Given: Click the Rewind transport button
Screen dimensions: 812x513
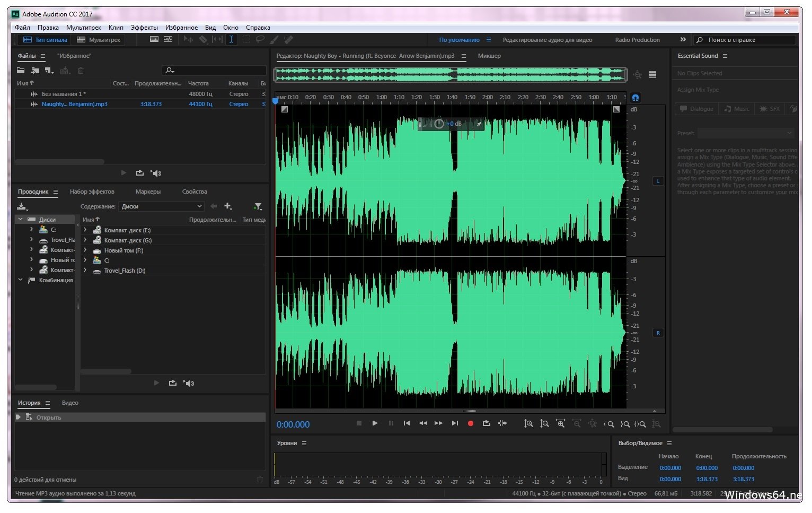Looking at the screenshot, I should point(423,423).
